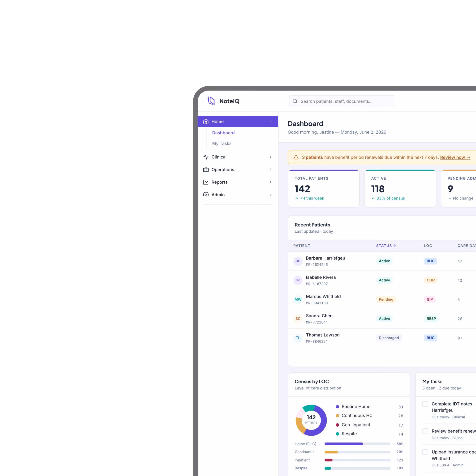Click the Admin gear icon
This screenshot has height=476, width=476.
click(x=206, y=195)
